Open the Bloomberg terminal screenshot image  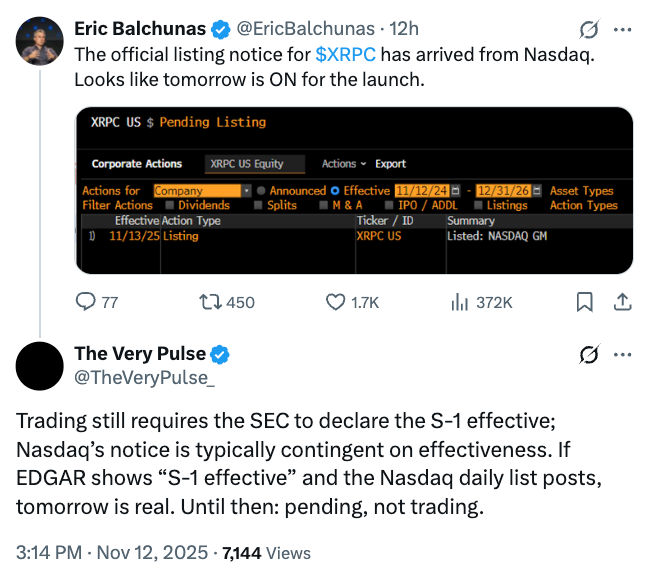pos(354,190)
